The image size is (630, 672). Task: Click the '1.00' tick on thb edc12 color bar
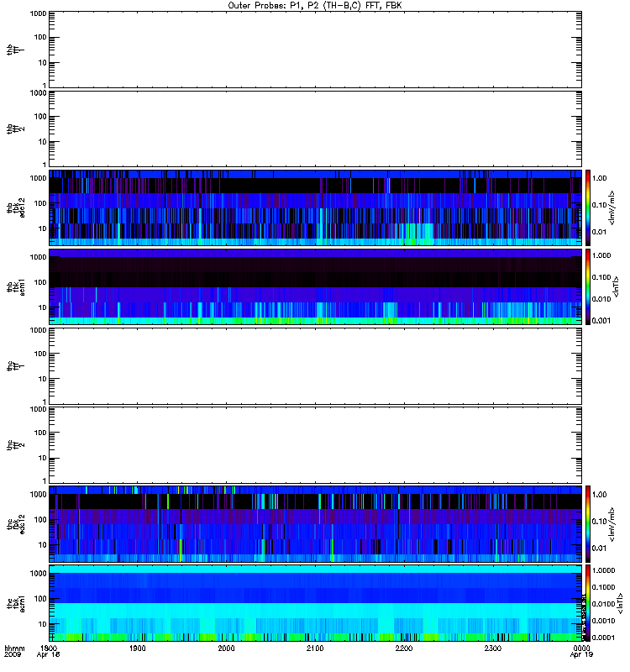(599, 178)
